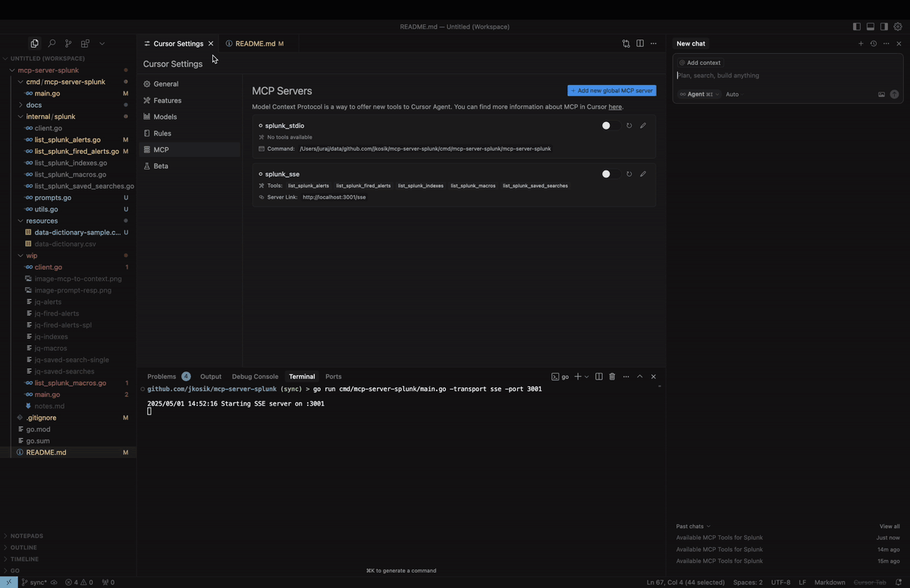Open the edit pencil for splunk_sse server
The image size is (910, 588).
642,174
